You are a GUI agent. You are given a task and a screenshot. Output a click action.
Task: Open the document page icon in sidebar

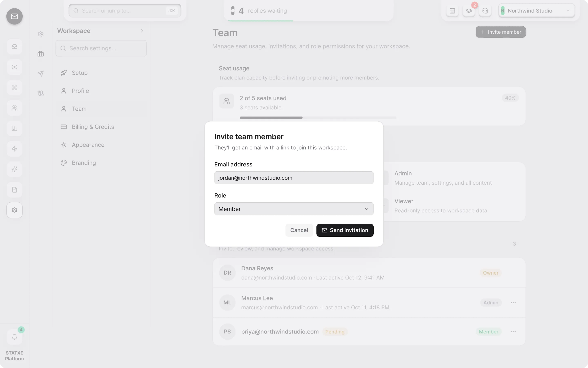(14, 190)
